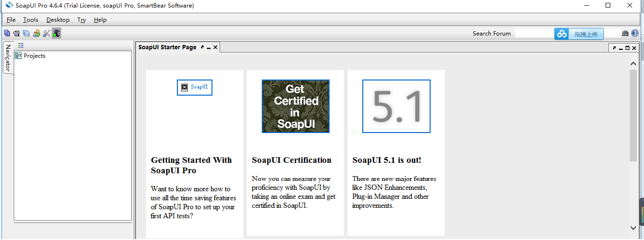Click the navigator list view icon

[x=20, y=45]
